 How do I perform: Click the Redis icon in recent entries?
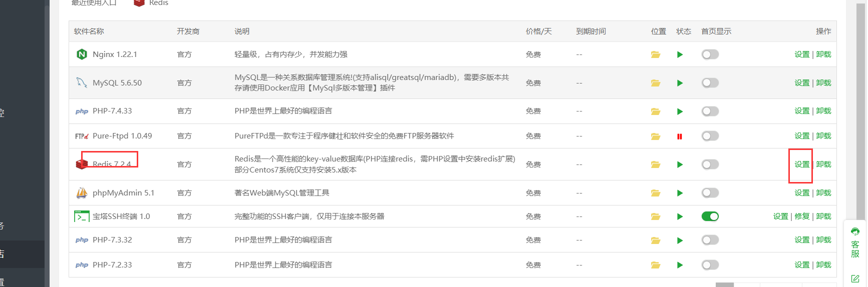coord(139,3)
